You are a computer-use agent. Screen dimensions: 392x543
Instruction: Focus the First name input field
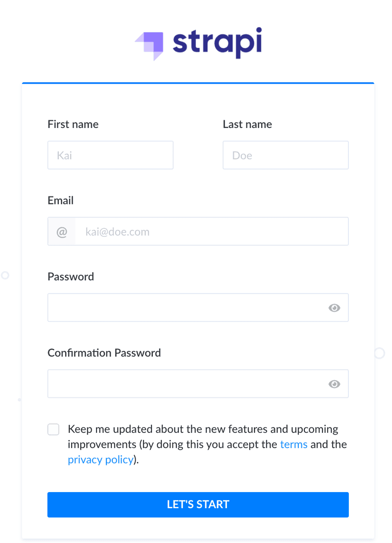click(x=110, y=155)
